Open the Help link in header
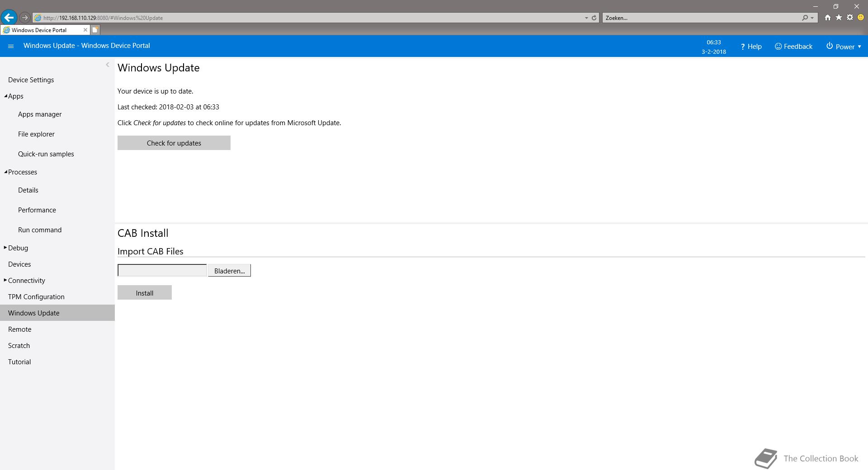This screenshot has height=470, width=868. click(x=751, y=47)
